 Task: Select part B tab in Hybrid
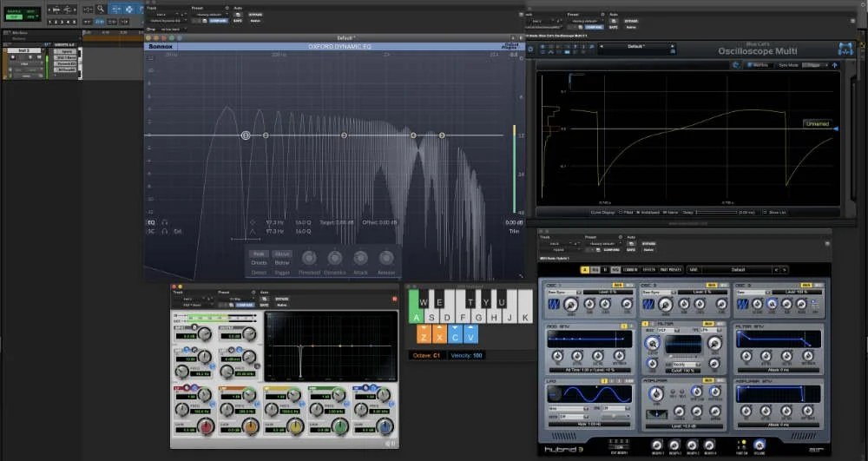606,270
